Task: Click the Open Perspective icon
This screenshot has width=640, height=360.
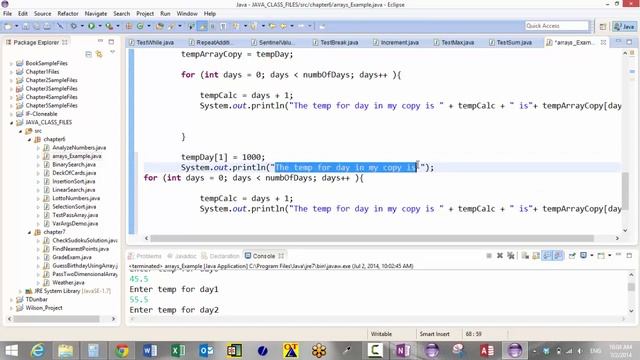Action: 603,27
